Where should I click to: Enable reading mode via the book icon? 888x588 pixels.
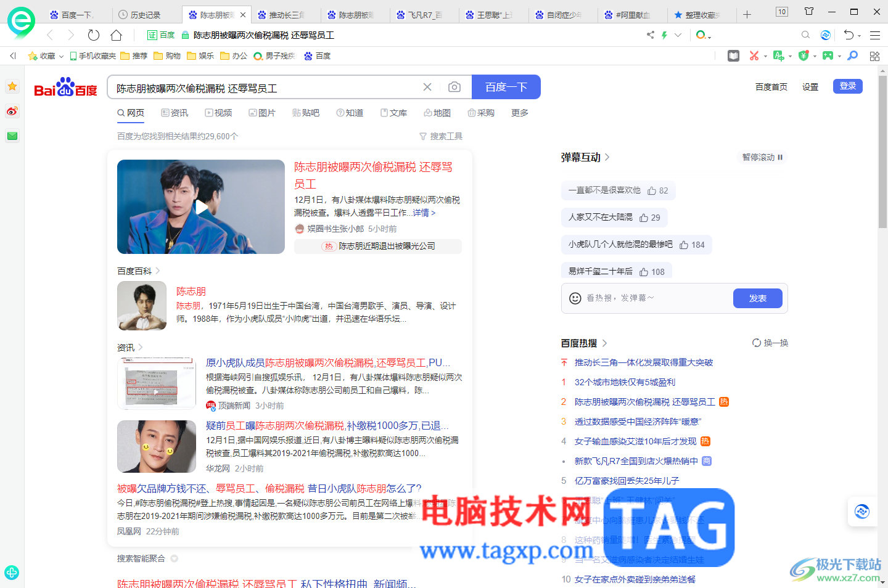click(x=733, y=55)
